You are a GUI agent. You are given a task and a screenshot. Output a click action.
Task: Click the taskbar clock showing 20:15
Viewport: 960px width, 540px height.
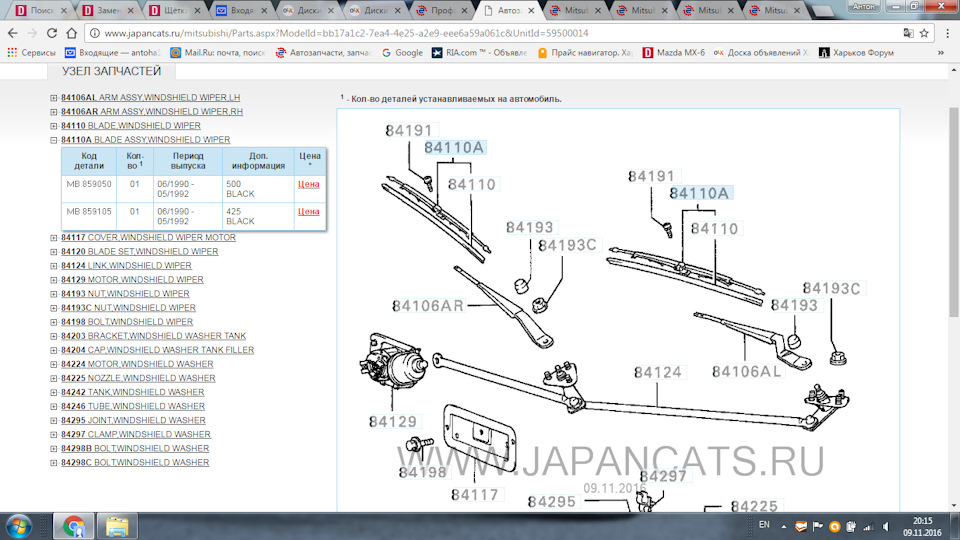921,527
